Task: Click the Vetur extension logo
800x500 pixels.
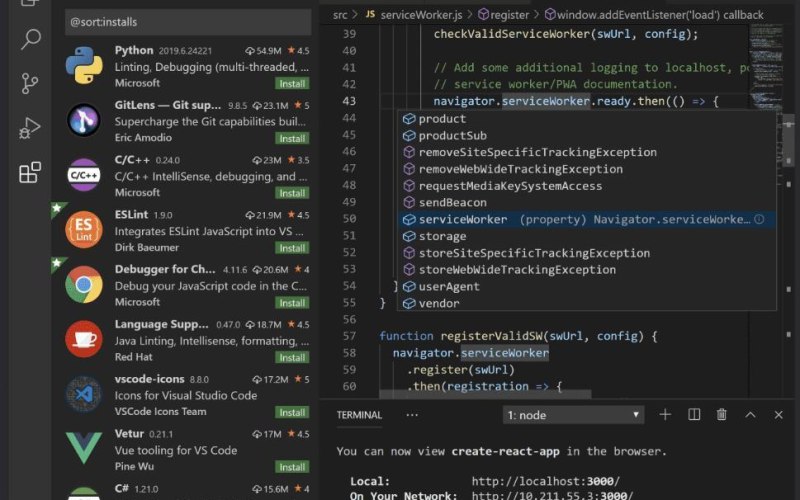Action: tap(84, 448)
